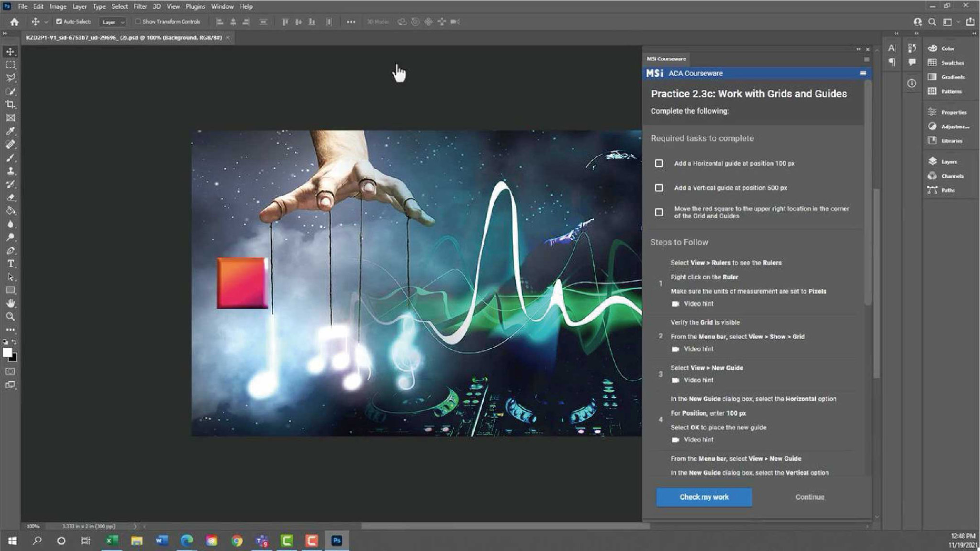Screen dimensions: 980x551
Task: Select the Crop tool
Action: pyautogui.click(x=10, y=104)
